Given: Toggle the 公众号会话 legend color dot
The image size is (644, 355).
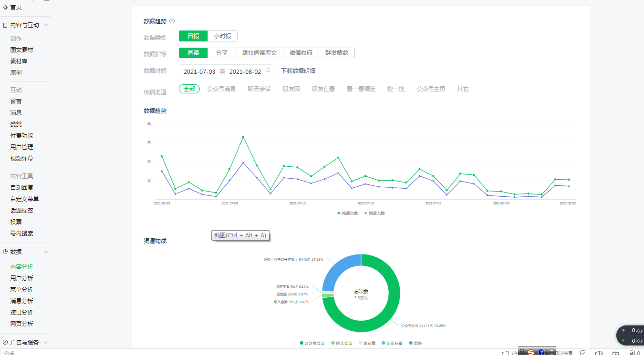Looking at the screenshot, I should point(301,343).
